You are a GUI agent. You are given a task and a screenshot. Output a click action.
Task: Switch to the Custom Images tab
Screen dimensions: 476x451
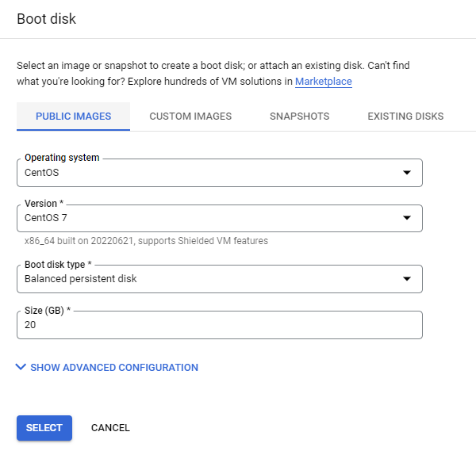coord(190,117)
